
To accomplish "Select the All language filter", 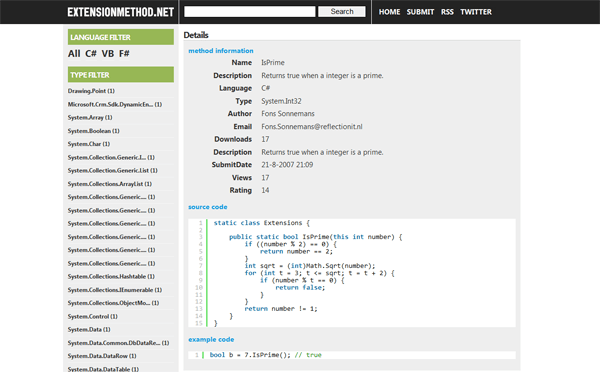I will click(x=74, y=54).
